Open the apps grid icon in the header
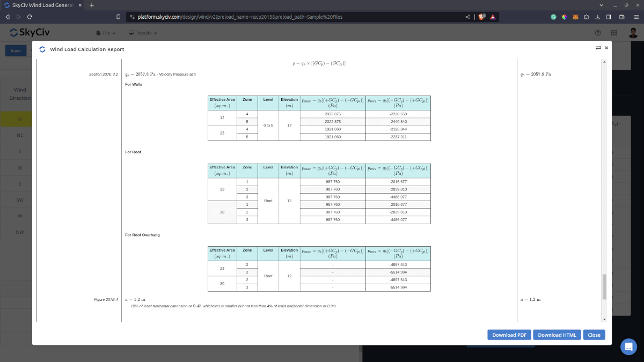This screenshot has width=644, height=362. click(x=613, y=33)
